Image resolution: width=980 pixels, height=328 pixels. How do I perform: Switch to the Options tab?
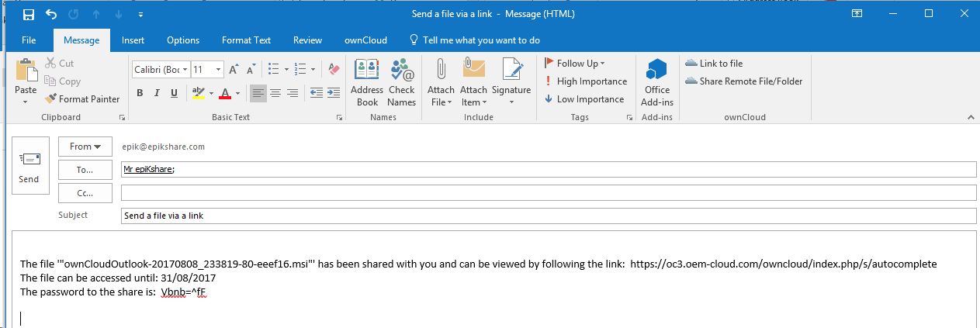click(183, 40)
